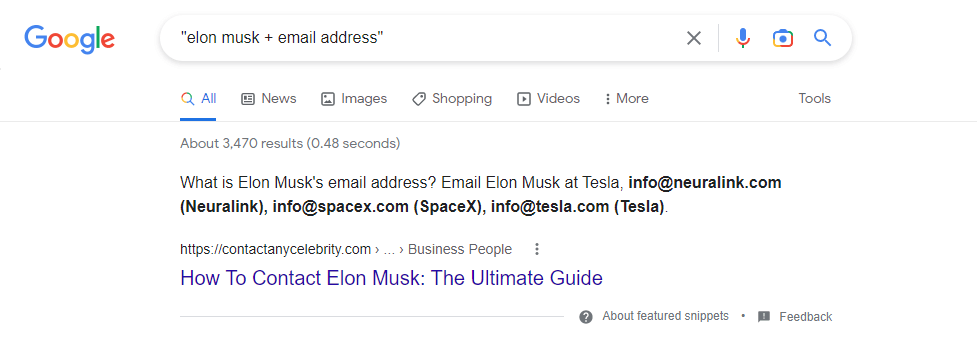
Task: Open How To Contact Elon Musk link
Action: (391, 277)
